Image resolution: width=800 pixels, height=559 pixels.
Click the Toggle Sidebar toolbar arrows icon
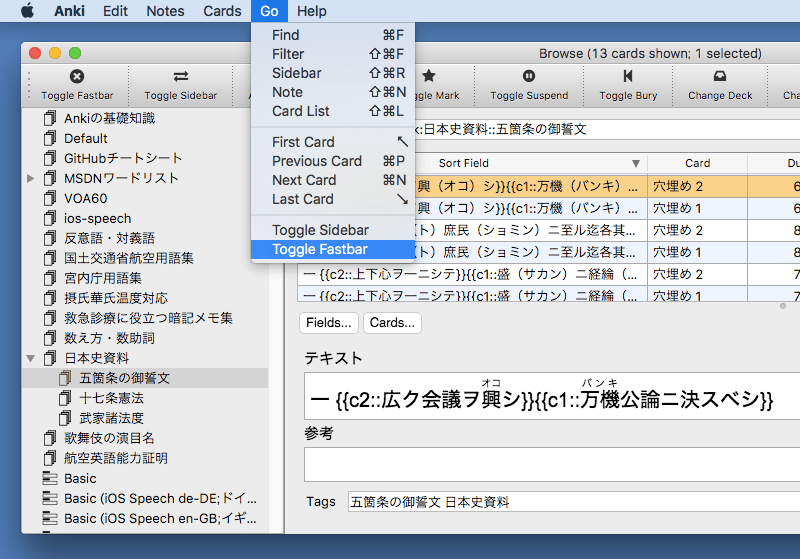coord(181,77)
